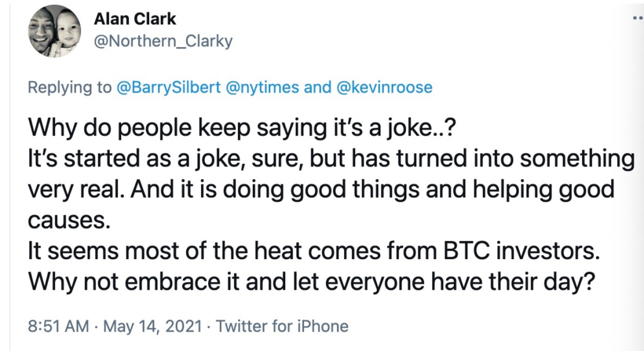The height and width of the screenshot is (351, 644).
Task: Click the line "It seems most of the heat"
Action: (x=312, y=251)
